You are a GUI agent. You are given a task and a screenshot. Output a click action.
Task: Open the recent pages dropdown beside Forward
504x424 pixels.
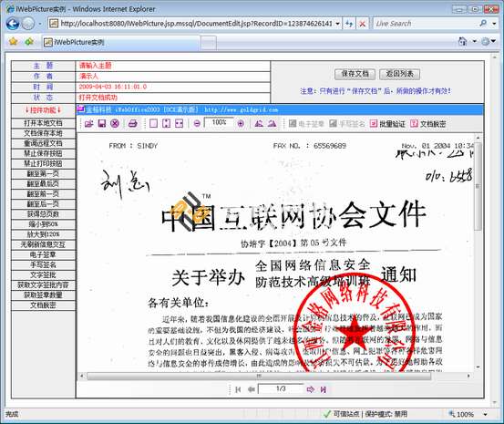click(x=40, y=24)
